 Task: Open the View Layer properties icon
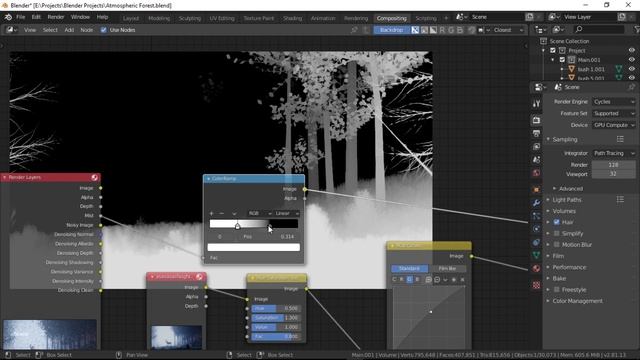(x=536, y=147)
